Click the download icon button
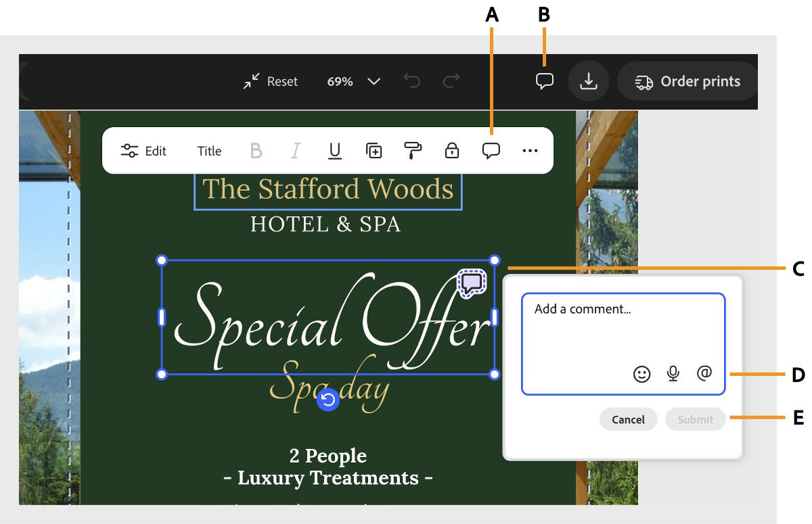The height and width of the screenshot is (524, 812). 589,81
